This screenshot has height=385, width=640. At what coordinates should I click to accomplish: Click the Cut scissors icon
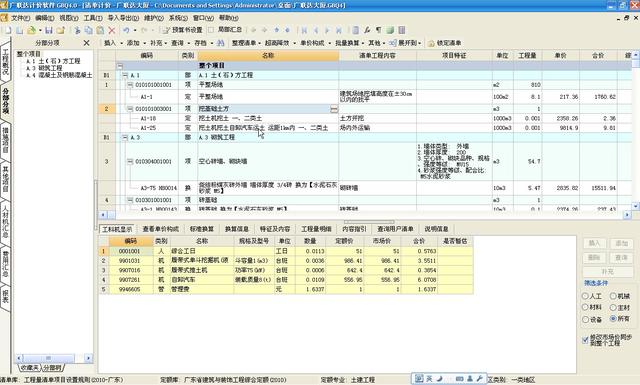coord(77,30)
